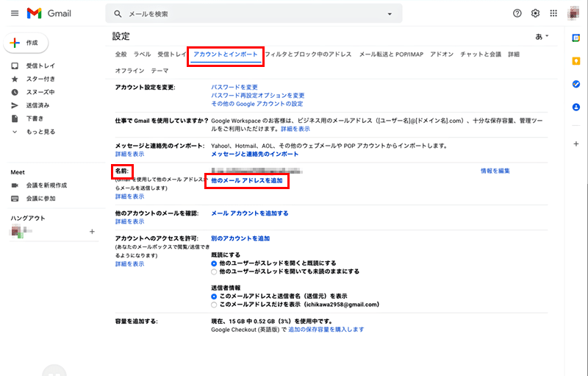588x376 pixels.
Task: Switch to the ラベル tab
Action: pos(142,54)
